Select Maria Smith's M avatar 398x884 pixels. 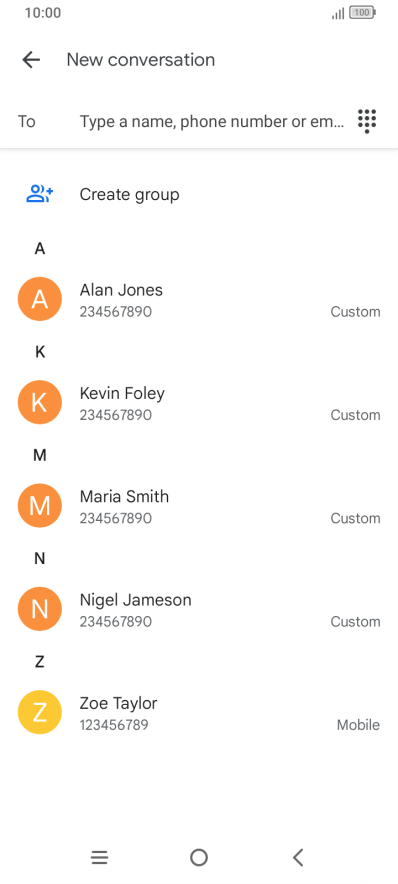[x=39, y=506]
